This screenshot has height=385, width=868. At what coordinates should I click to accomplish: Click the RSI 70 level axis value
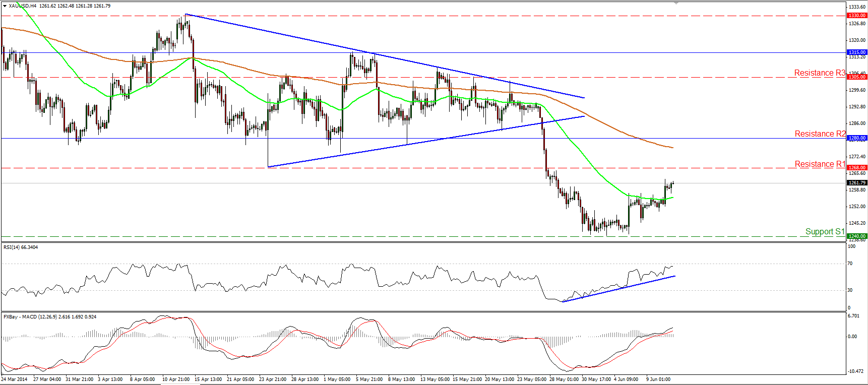tap(850, 264)
